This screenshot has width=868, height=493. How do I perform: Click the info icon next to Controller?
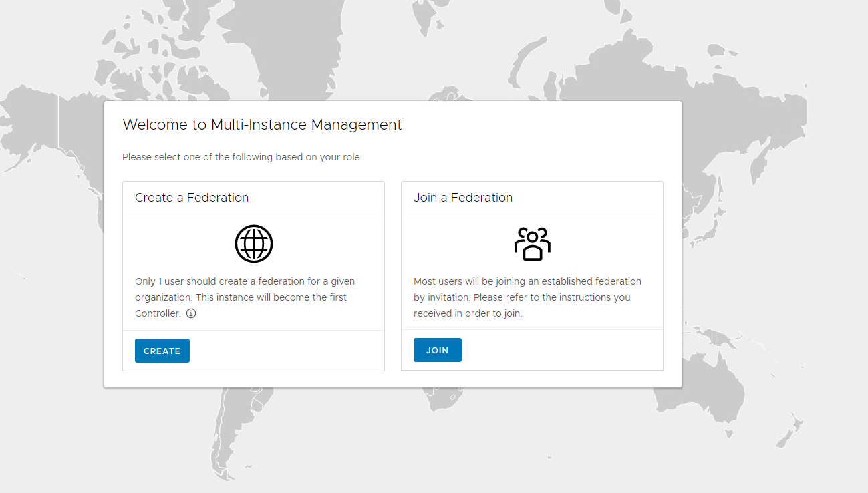click(191, 313)
